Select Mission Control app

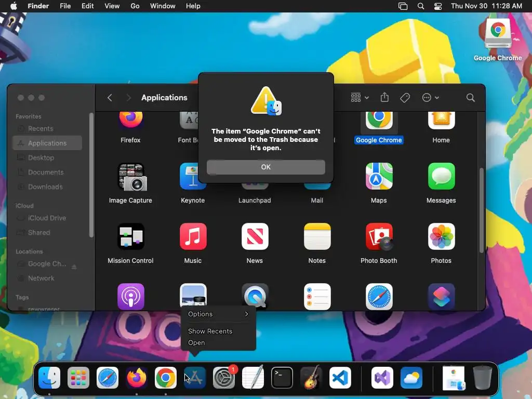130,236
